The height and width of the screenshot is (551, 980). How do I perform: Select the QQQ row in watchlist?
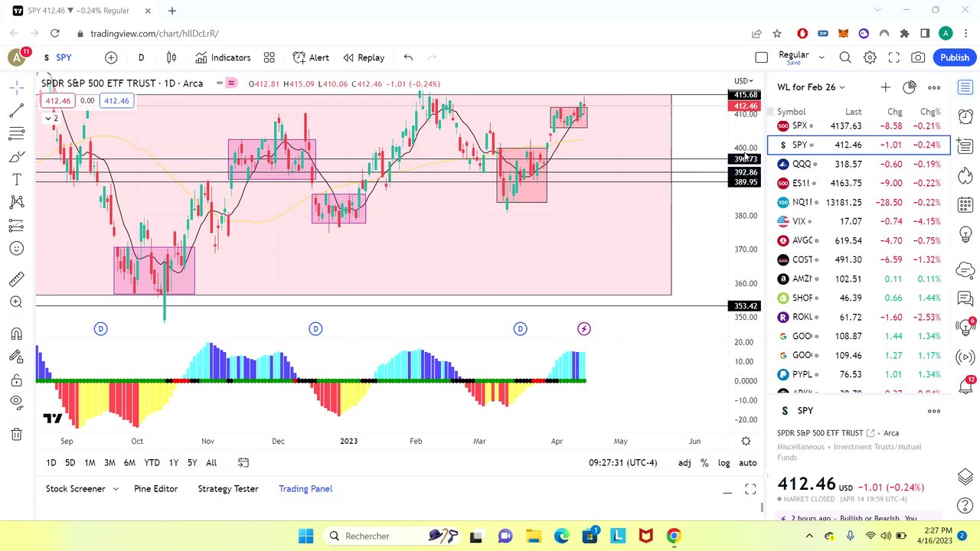(x=859, y=164)
